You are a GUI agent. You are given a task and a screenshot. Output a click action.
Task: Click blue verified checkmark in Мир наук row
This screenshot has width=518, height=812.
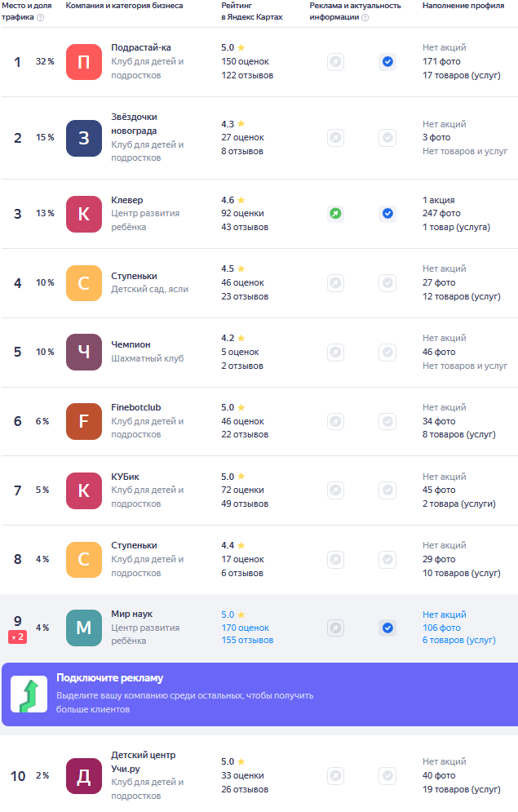[x=387, y=628]
